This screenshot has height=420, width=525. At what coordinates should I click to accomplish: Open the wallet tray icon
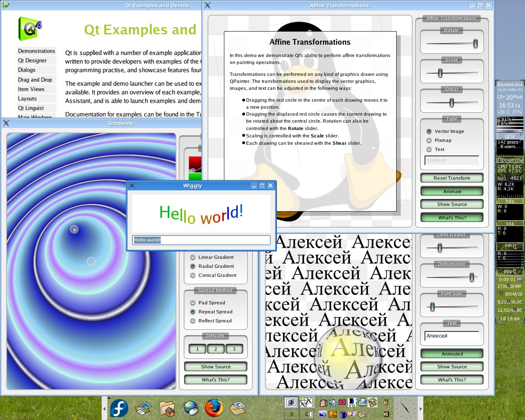333,414
